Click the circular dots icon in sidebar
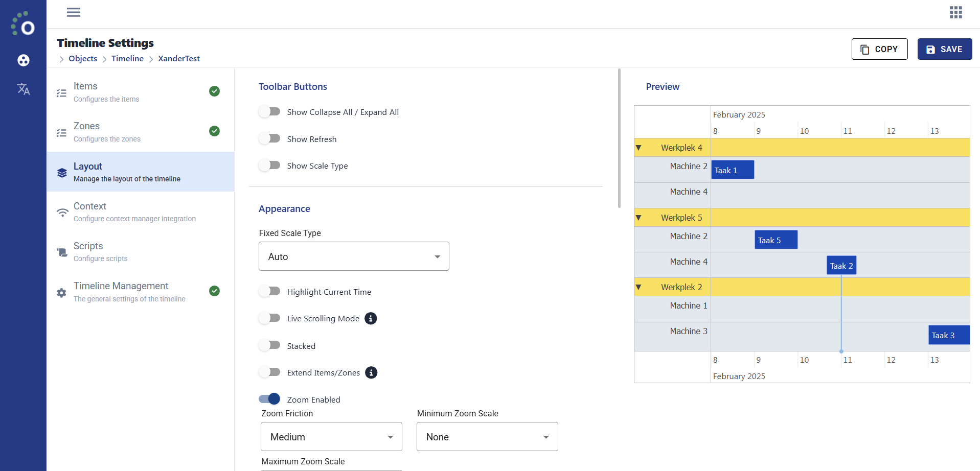980x471 pixels. 24,60
